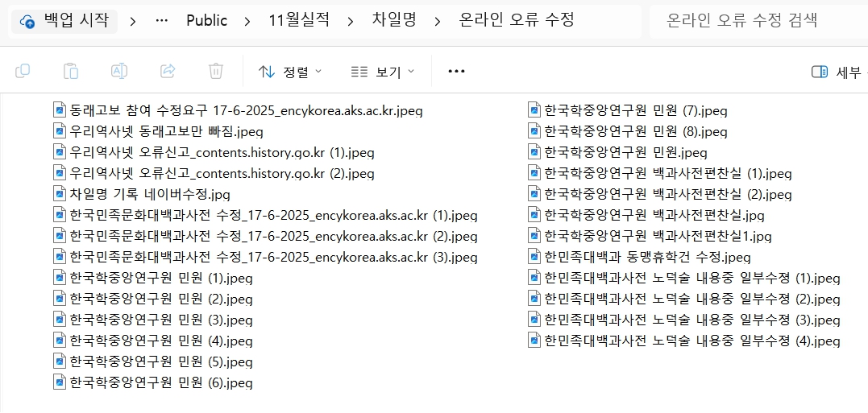
Task: Select file 한국학중앙연구원 민원 (3).jpeg
Action: tap(153, 320)
